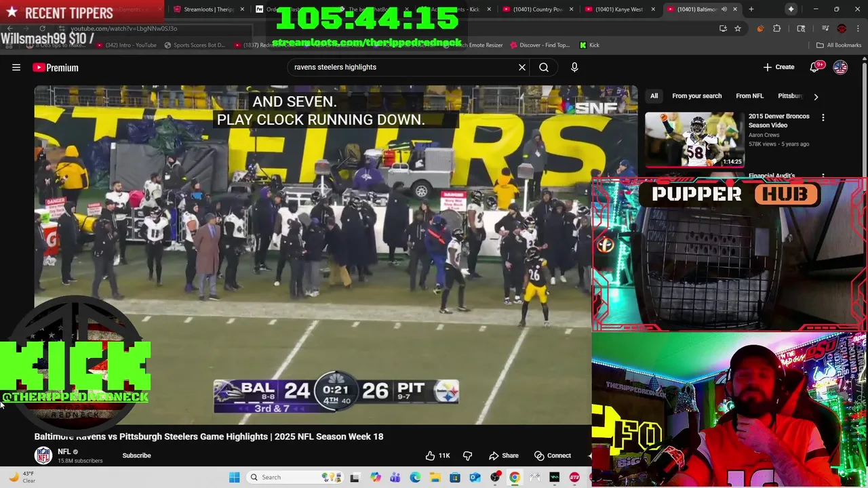Open Microsoft Store taskbar icon

(455, 477)
